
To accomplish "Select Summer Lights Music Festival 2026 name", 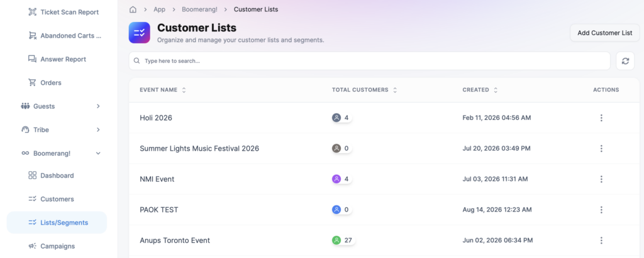I will (199, 149).
